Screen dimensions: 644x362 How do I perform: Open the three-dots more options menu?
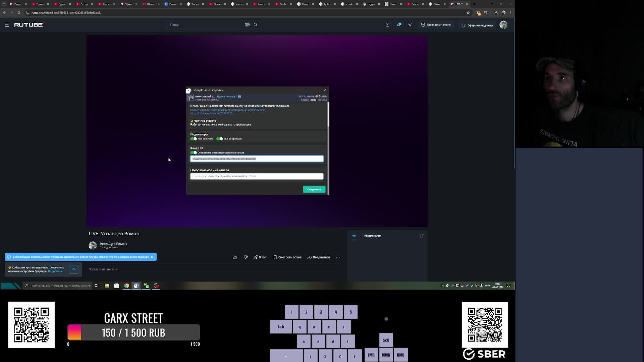click(x=338, y=257)
